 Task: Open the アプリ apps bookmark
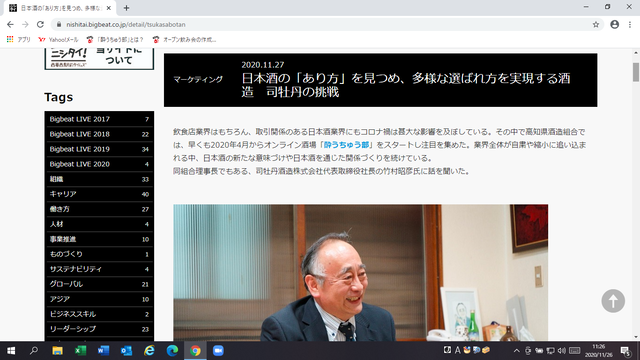coord(19,40)
